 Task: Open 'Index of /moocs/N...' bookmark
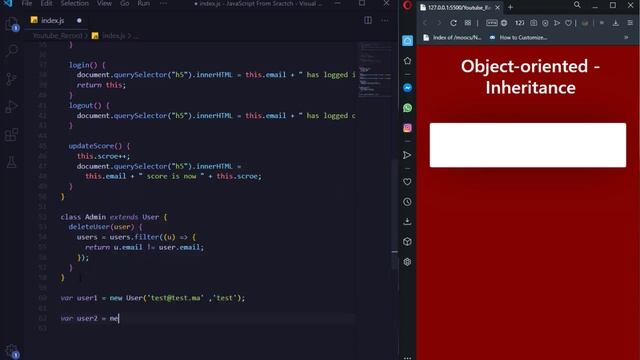click(452, 38)
